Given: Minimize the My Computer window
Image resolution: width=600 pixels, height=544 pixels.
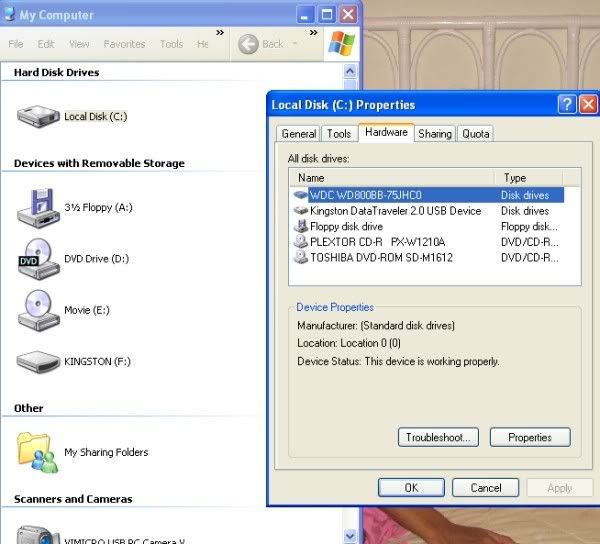Looking at the screenshot, I should tap(305, 15).
